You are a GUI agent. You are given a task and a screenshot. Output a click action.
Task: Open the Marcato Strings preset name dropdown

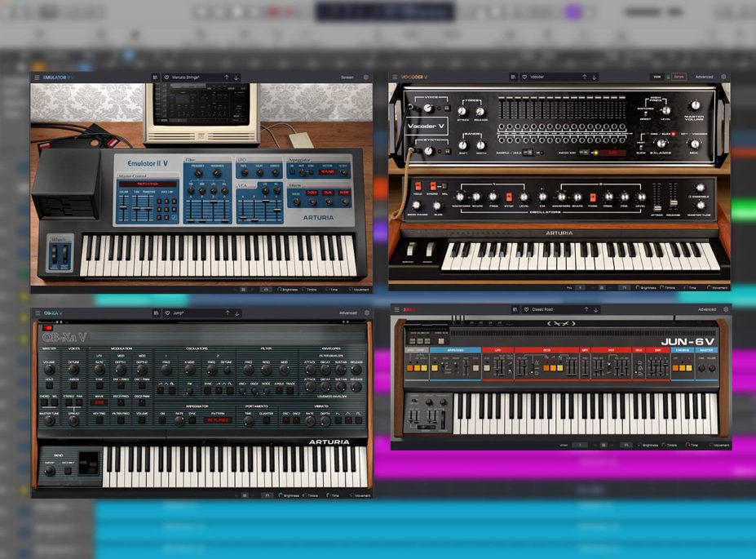[x=186, y=78]
